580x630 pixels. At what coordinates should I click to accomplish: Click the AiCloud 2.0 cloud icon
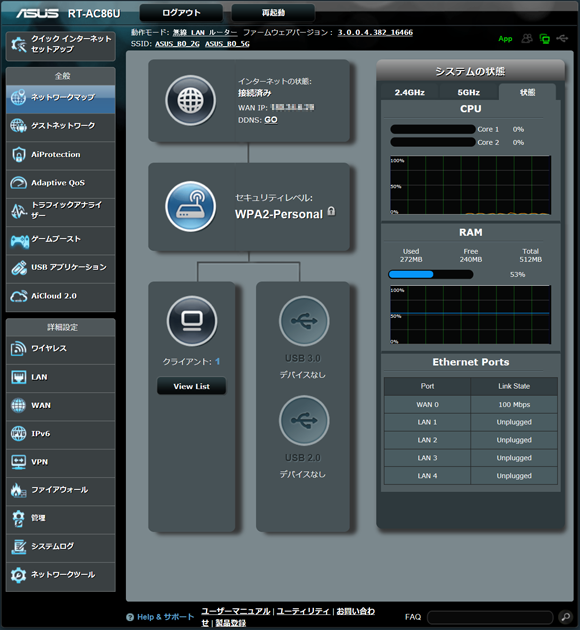click(x=18, y=296)
